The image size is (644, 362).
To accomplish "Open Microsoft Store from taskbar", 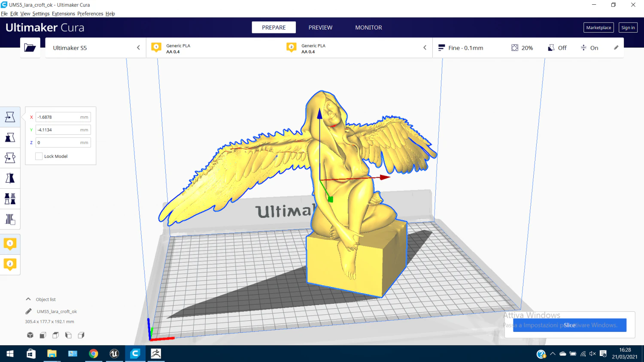I will tap(31, 353).
